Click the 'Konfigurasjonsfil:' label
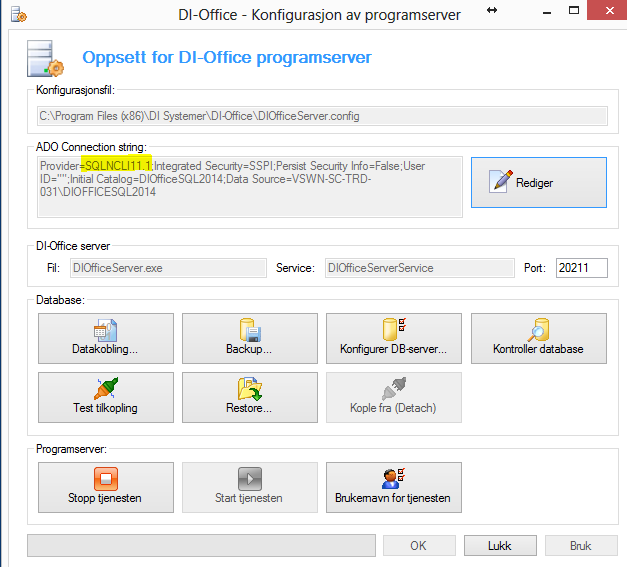This screenshot has width=627, height=567. point(75,90)
